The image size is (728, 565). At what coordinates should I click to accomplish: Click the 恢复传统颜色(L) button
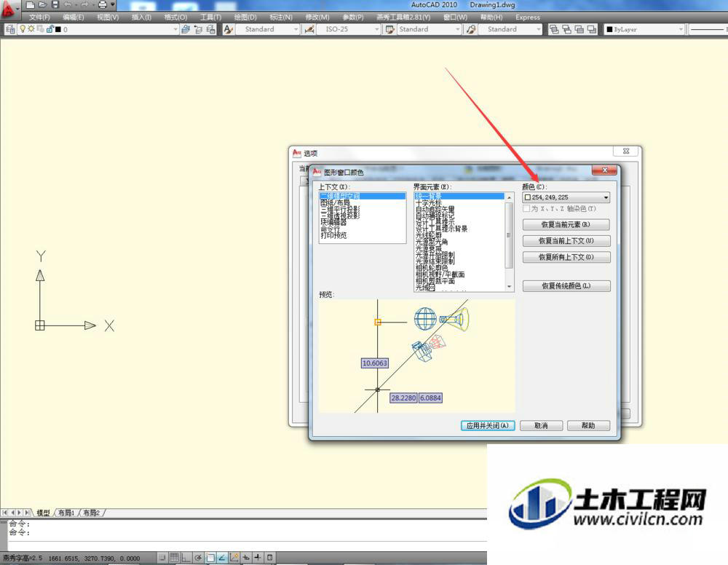point(566,286)
